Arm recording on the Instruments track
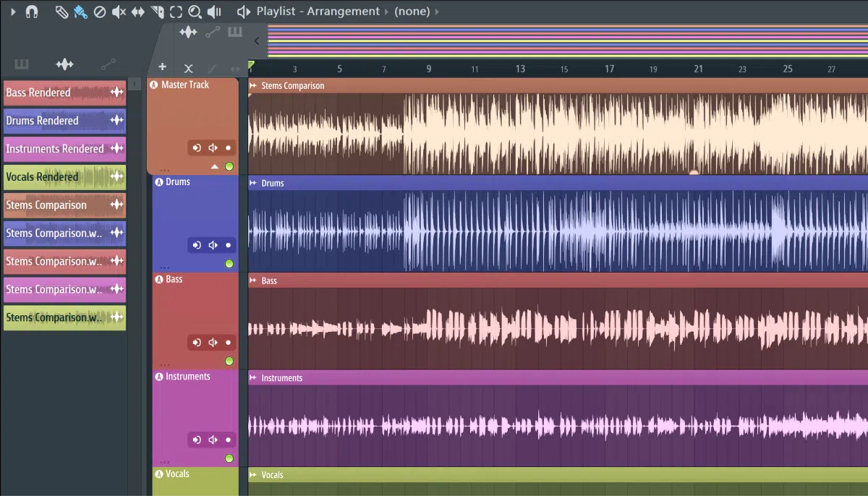Viewport: 868px width, 496px height. (228, 439)
